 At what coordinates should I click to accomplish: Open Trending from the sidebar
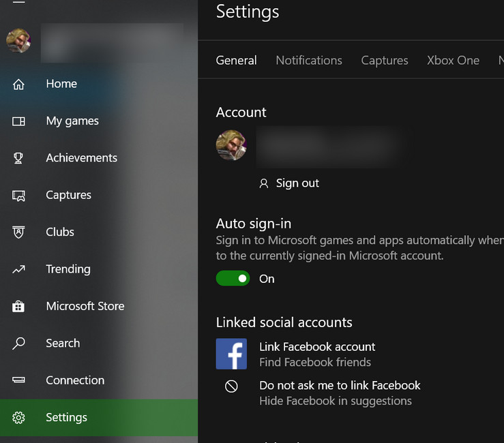tap(99, 269)
